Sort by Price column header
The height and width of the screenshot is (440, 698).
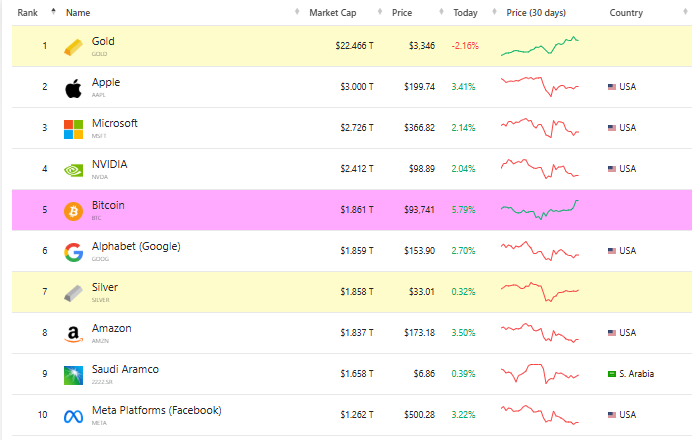pos(402,12)
